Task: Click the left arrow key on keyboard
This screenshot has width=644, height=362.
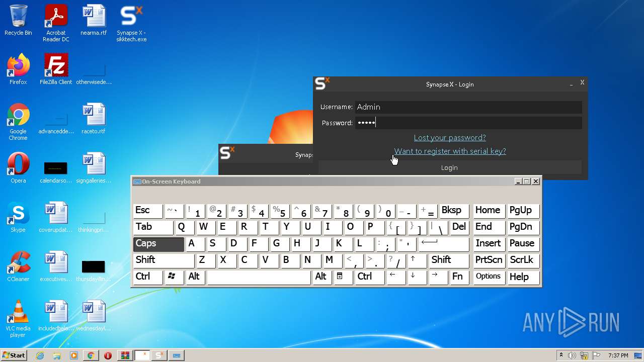Action: tap(395, 277)
